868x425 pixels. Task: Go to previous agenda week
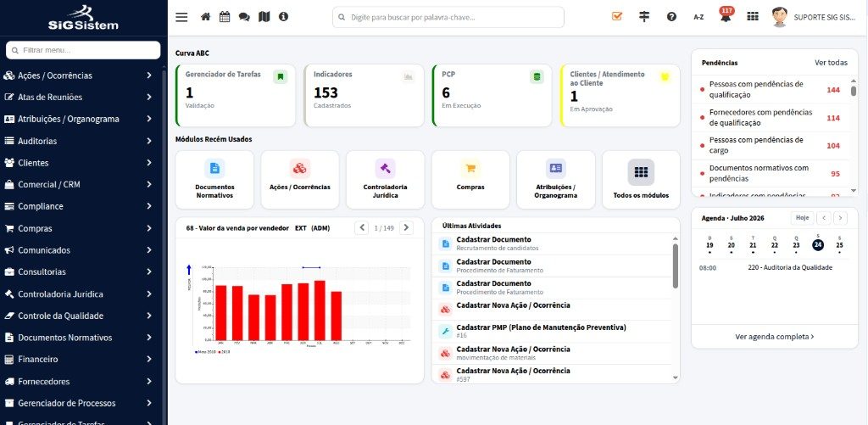(x=824, y=218)
